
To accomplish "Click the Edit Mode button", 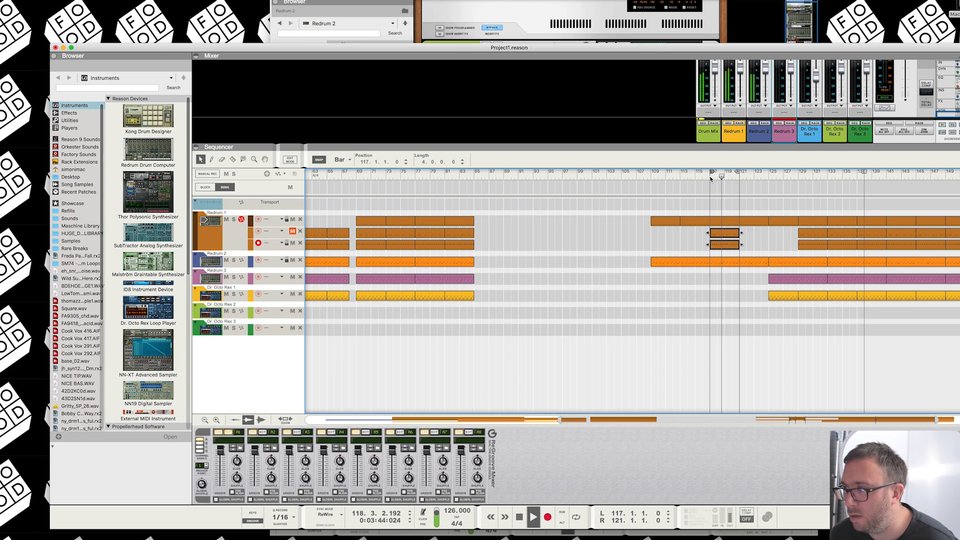I will click(x=290, y=160).
